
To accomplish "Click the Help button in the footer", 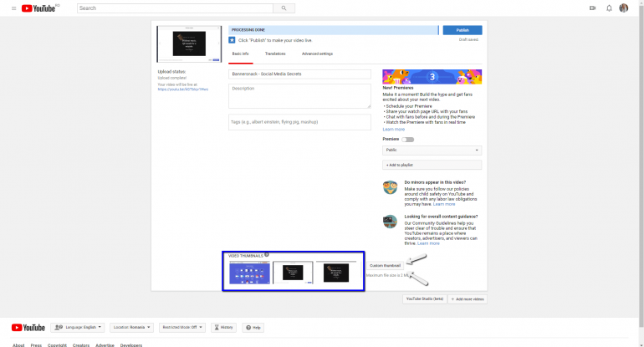I will coord(253,327).
